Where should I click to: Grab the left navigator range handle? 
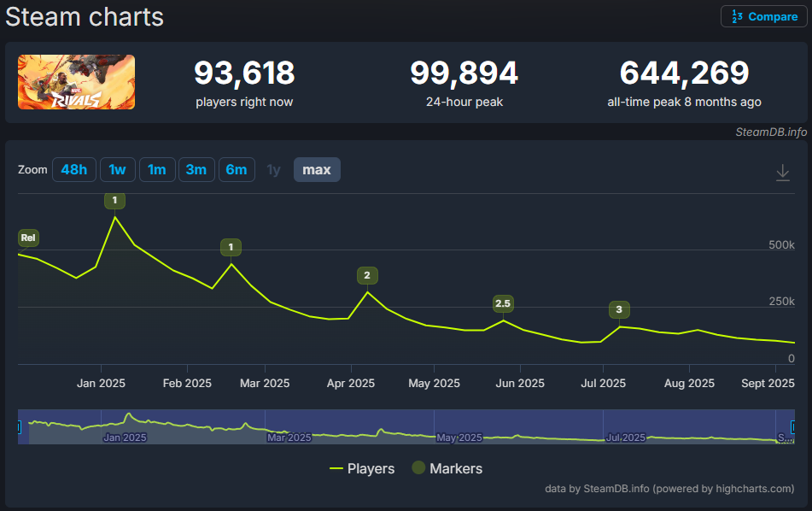click(19, 427)
